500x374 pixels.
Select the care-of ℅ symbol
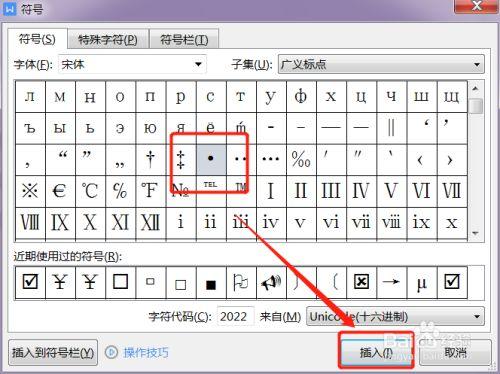coord(120,191)
